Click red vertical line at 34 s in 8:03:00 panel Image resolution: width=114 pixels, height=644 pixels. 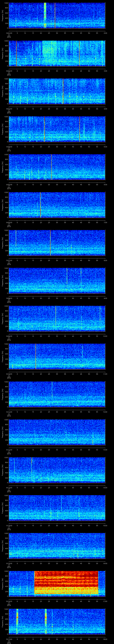tap(63, 91)
